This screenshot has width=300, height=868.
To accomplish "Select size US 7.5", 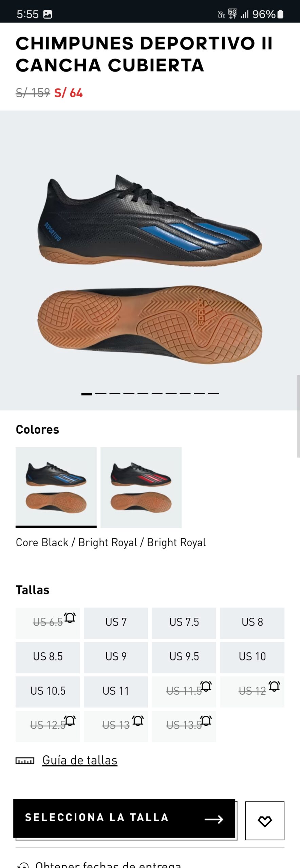I will [184, 623].
